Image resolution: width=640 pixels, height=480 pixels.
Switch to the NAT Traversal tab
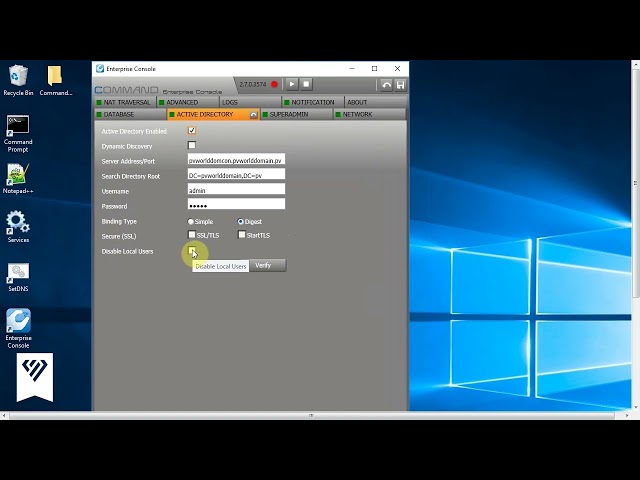point(125,102)
